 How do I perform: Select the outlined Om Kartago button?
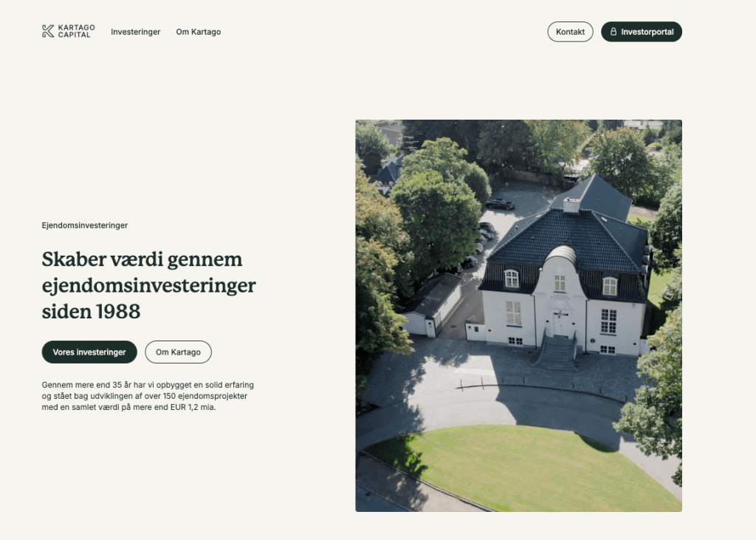tap(178, 352)
